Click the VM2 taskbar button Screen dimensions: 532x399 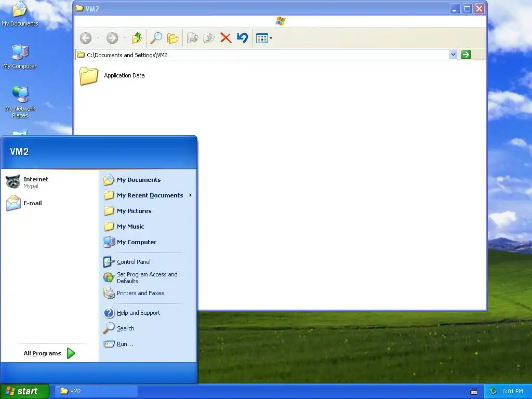pos(96,391)
